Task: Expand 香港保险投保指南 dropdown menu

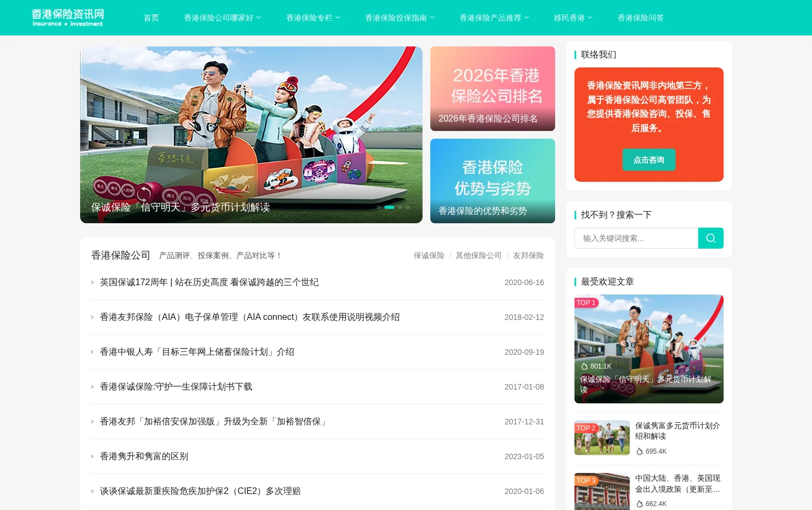Action: (x=400, y=18)
